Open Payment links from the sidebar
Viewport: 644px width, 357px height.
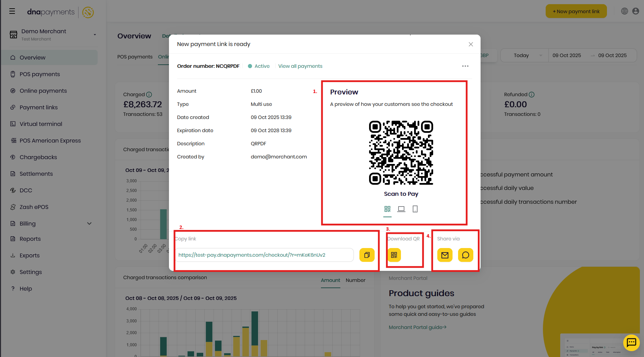click(38, 107)
